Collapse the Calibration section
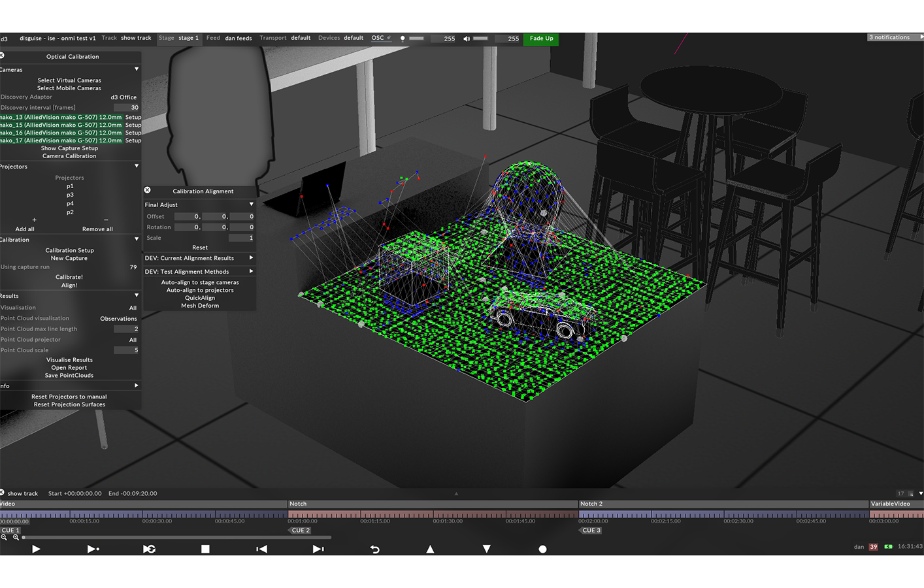Viewport: 924px width, 588px height. (137, 239)
